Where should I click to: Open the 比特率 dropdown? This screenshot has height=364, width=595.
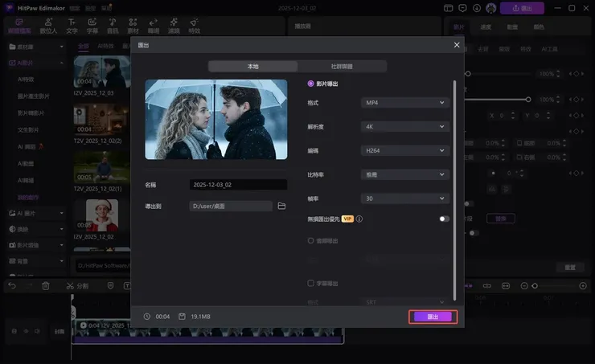point(405,174)
